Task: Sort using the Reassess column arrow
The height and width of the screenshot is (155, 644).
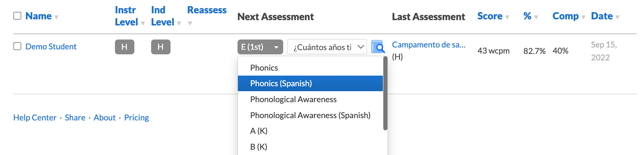Action: pyautogui.click(x=190, y=24)
